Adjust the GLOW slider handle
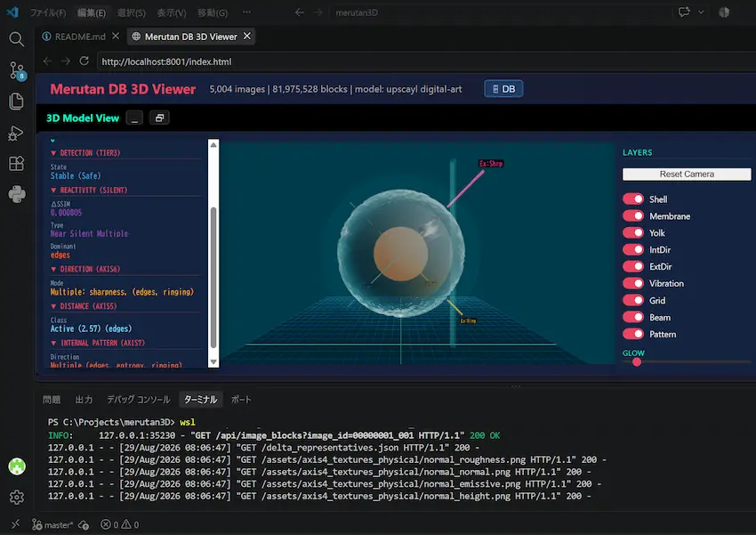 coord(637,361)
